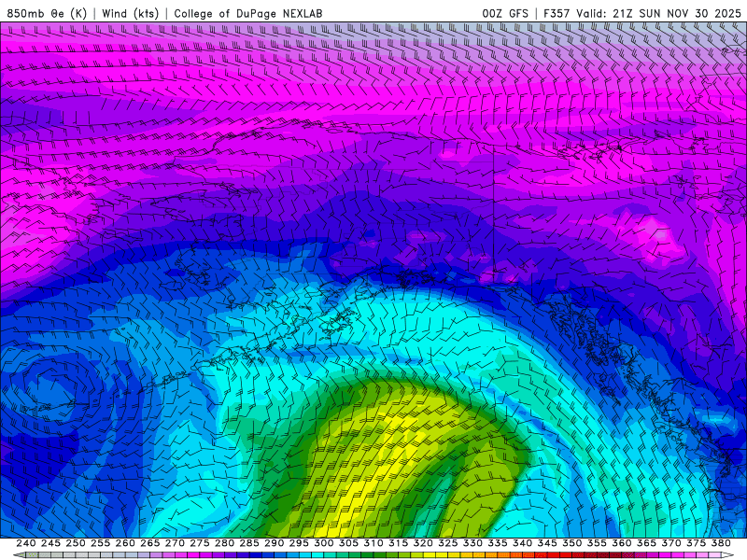Click the Wind (kts) header text
This screenshot has width=747, height=560.
pos(131,13)
